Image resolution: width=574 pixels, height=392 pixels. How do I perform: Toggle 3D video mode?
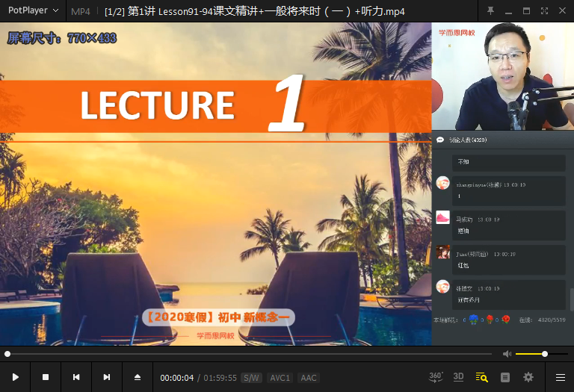(x=459, y=377)
